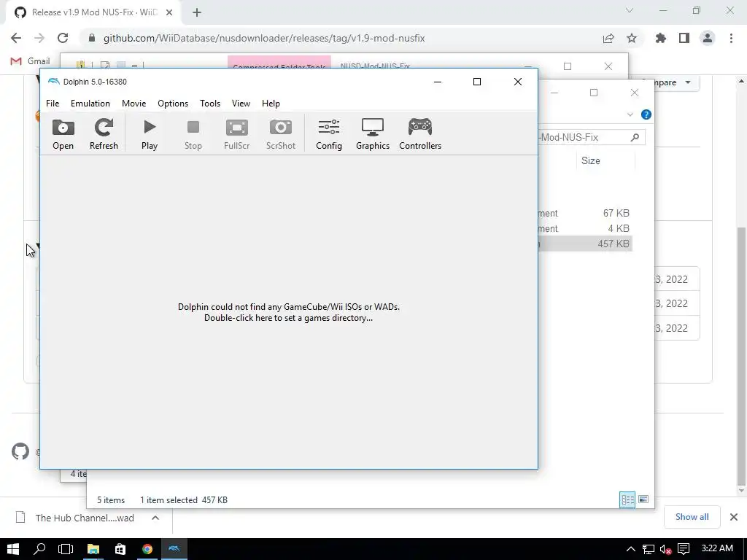The image size is (747, 560).
Task: Bookmark this page with the star icon
Action: coord(632,38)
